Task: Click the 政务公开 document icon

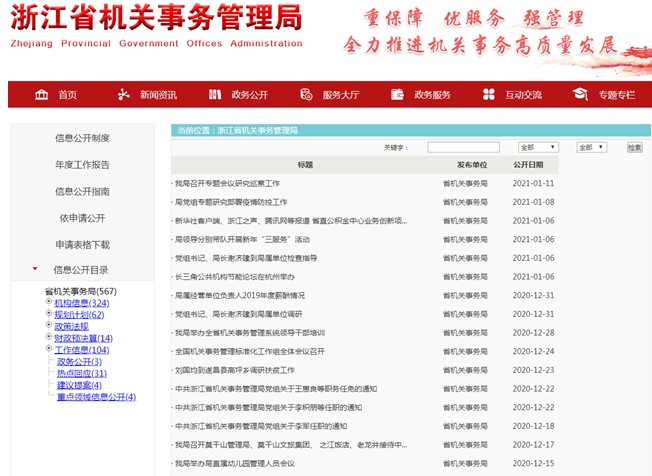Action: [x=214, y=95]
